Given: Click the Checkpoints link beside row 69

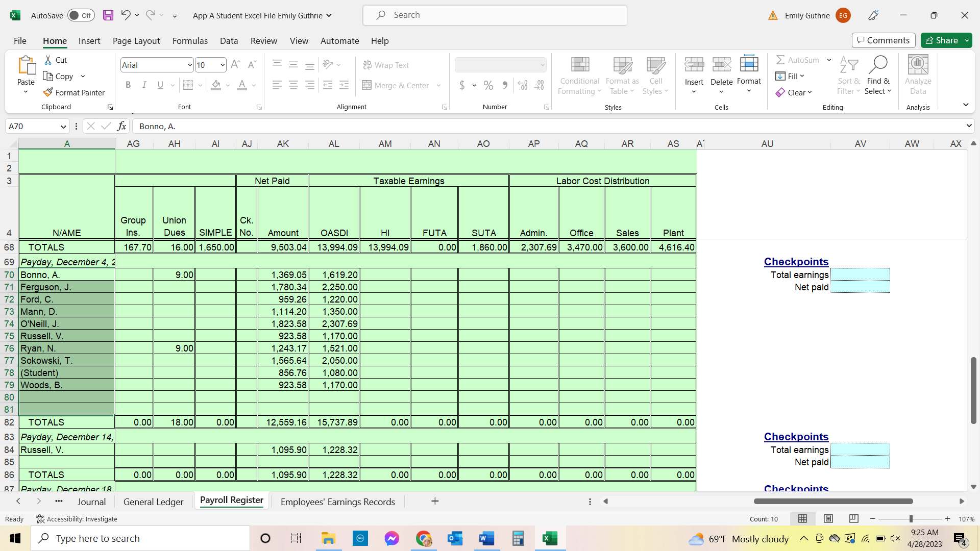Looking at the screenshot, I should tap(796, 262).
